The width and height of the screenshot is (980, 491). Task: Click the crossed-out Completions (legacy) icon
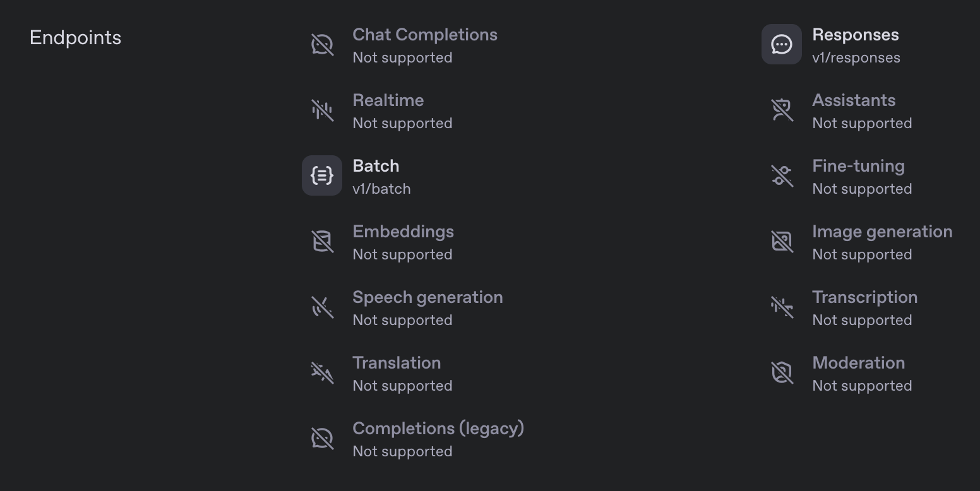pos(322,438)
